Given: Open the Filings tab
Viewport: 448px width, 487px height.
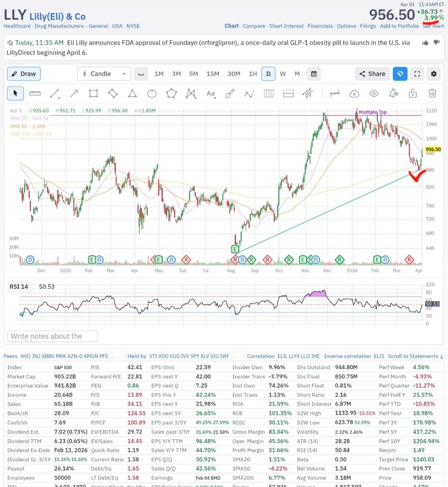Looking at the screenshot, I should (x=368, y=26).
